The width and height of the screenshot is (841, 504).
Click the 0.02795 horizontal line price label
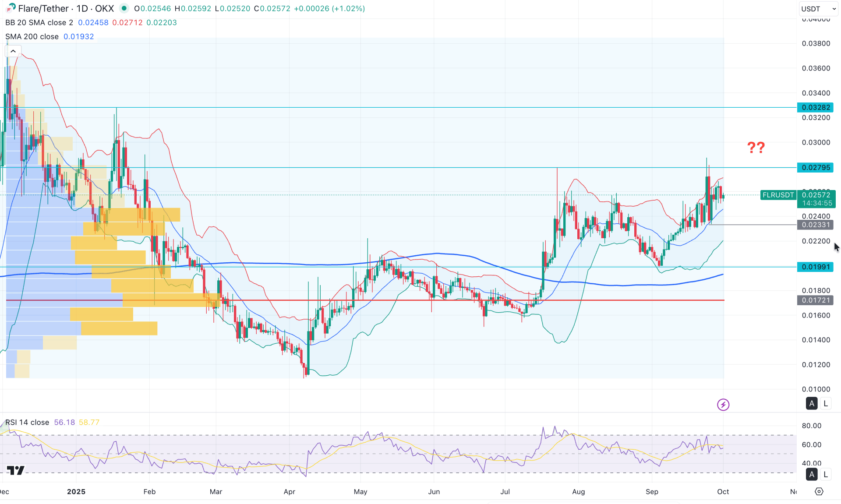(x=815, y=167)
